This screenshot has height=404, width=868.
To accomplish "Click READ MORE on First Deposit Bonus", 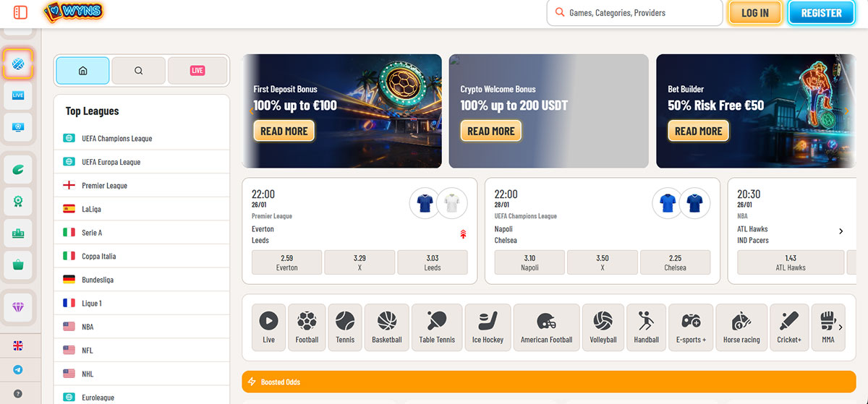I will tap(284, 131).
